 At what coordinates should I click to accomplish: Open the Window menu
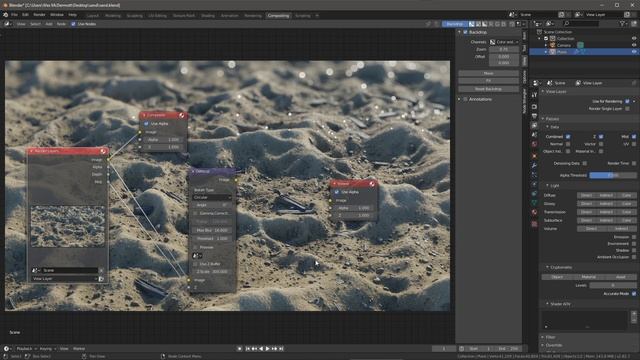pyautogui.click(x=57, y=15)
